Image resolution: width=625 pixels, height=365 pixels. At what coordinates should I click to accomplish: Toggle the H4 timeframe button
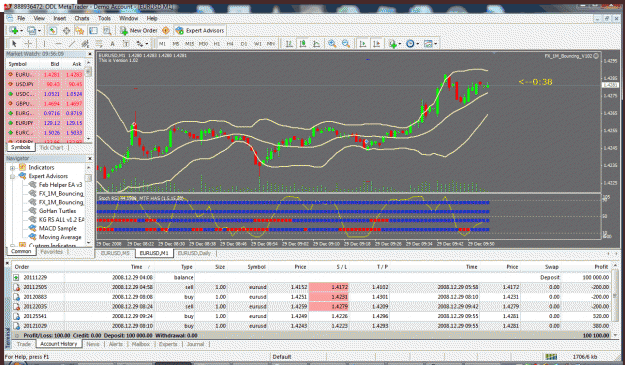coord(230,44)
